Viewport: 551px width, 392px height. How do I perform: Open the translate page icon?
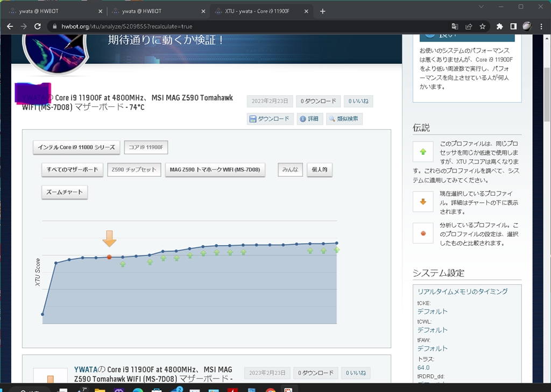(x=455, y=26)
